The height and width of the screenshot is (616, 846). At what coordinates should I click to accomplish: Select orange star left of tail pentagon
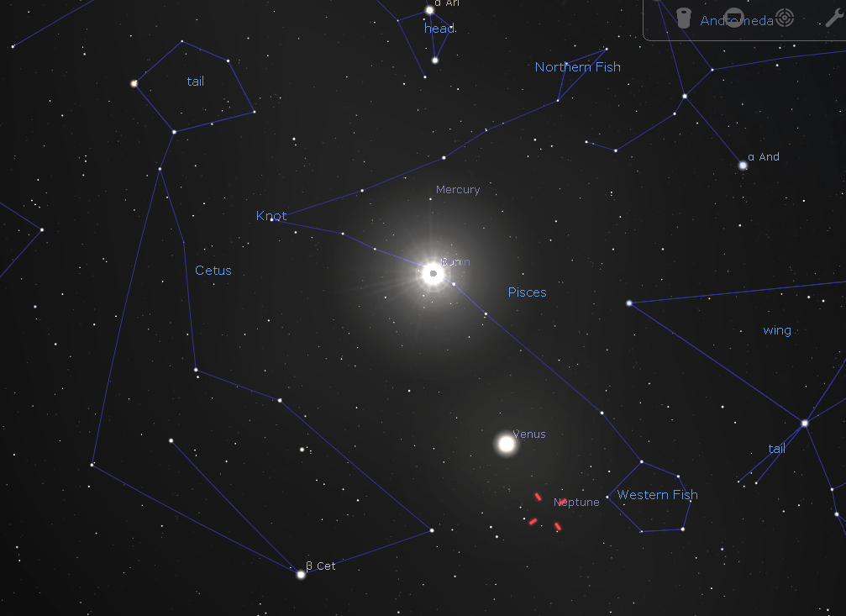pos(134,83)
